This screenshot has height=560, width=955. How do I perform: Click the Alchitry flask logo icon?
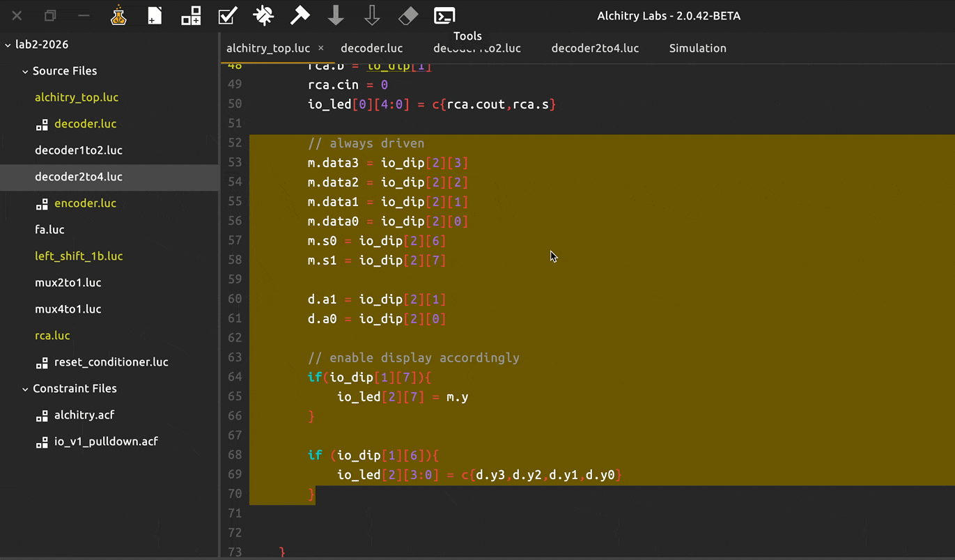[118, 16]
